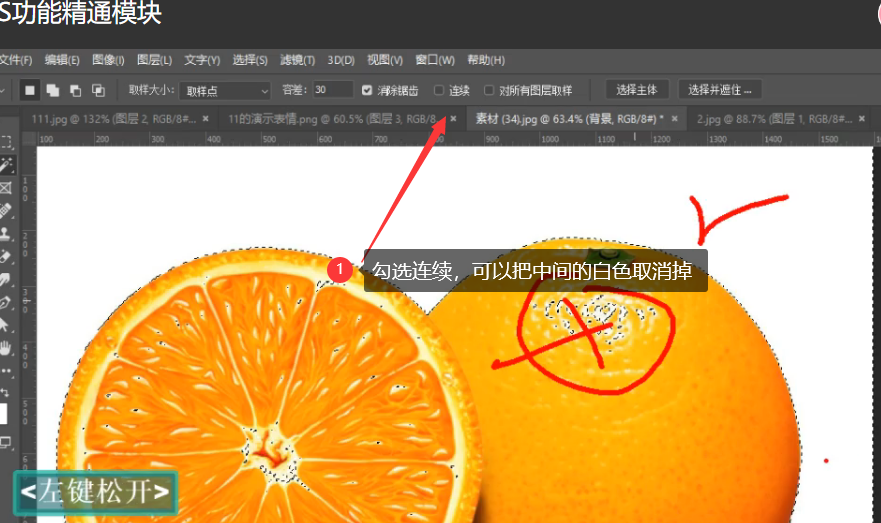Open the Edit Toolbar three-dots menu
Screen dimensions: 881x523
click(6, 371)
